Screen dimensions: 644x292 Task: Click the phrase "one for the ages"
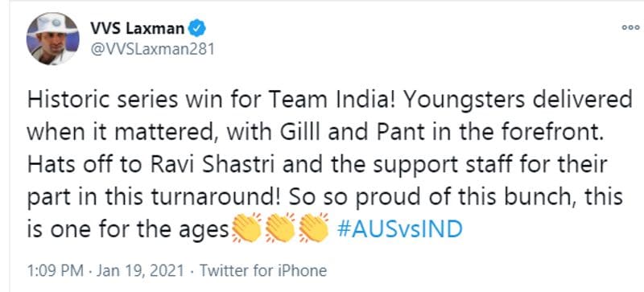click(x=138, y=229)
